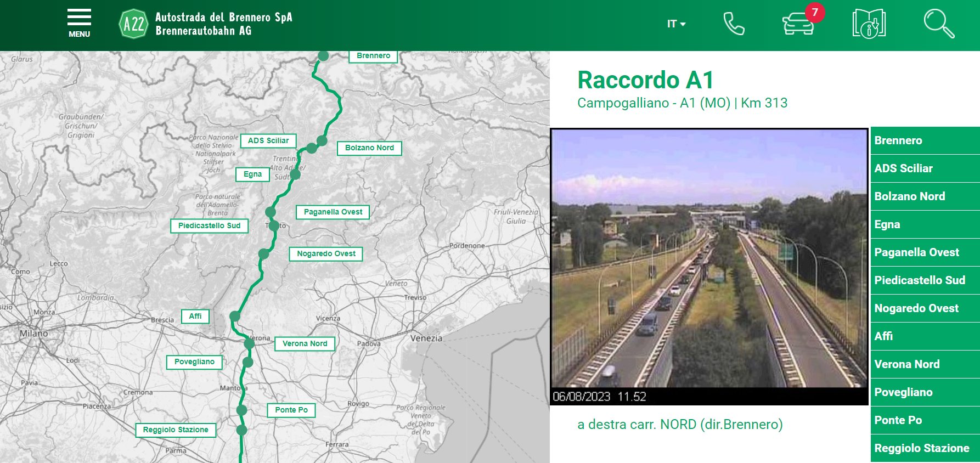Click the 'a destra carr. NORD (dir.Brennero)' caption
980x463 pixels.
coord(680,425)
